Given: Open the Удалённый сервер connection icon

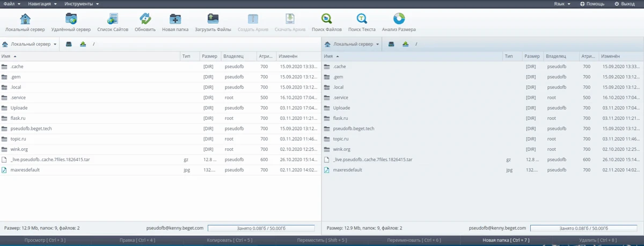Looking at the screenshot, I should point(71,19).
